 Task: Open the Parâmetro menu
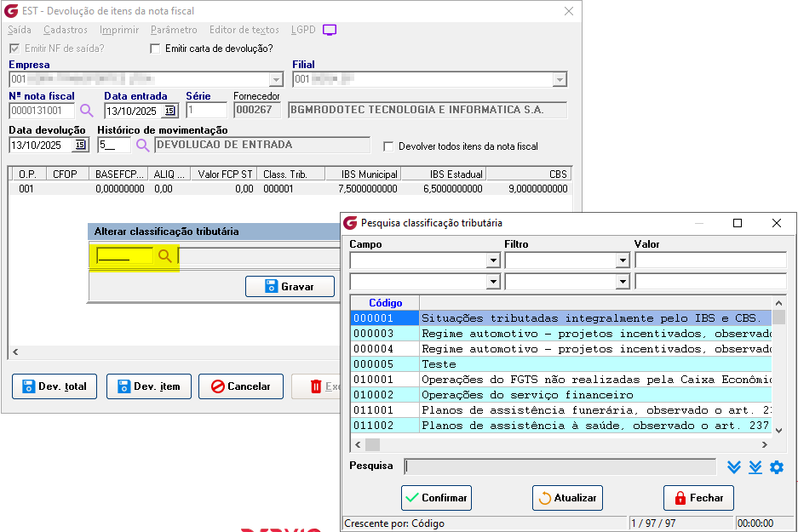pos(174,30)
